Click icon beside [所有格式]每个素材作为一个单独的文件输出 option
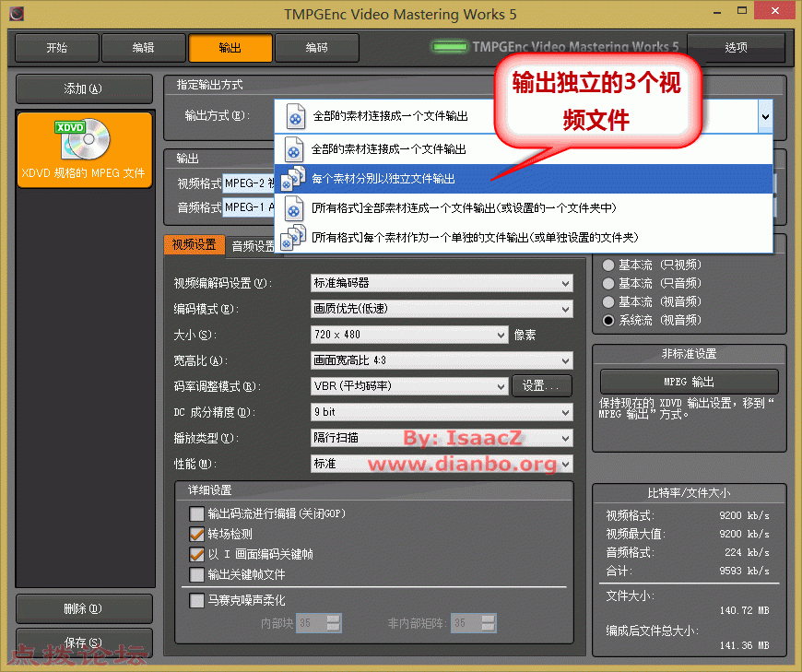Image resolution: width=802 pixels, height=672 pixels. [293, 238]
